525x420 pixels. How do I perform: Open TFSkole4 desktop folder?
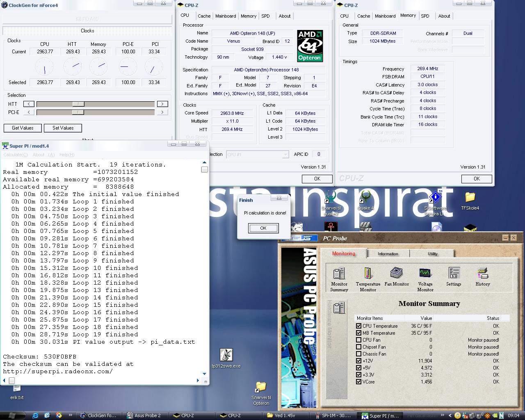point(470,201)
